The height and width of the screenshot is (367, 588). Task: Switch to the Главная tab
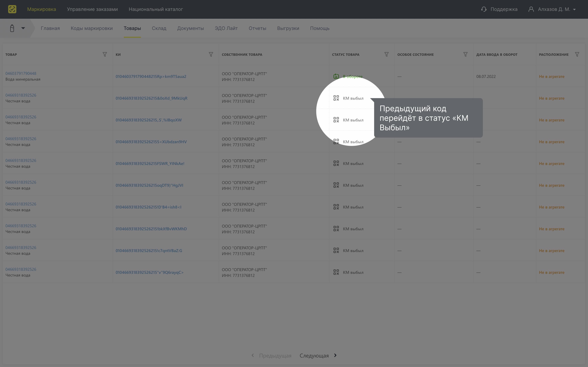point(50,28)
